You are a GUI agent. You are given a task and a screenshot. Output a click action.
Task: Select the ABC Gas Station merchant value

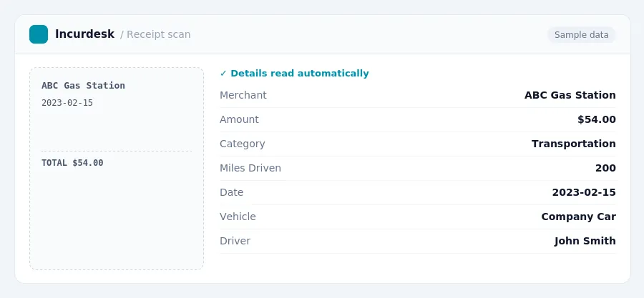[x=570, y=95]
